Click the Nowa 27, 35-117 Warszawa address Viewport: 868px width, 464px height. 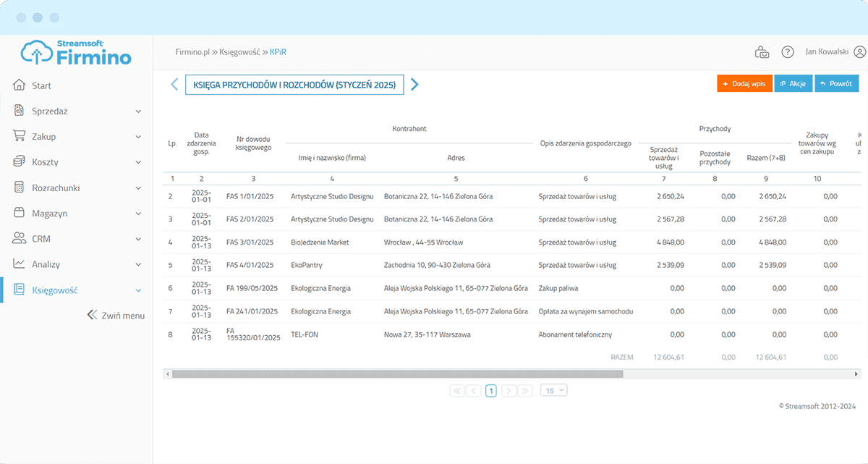427,334
